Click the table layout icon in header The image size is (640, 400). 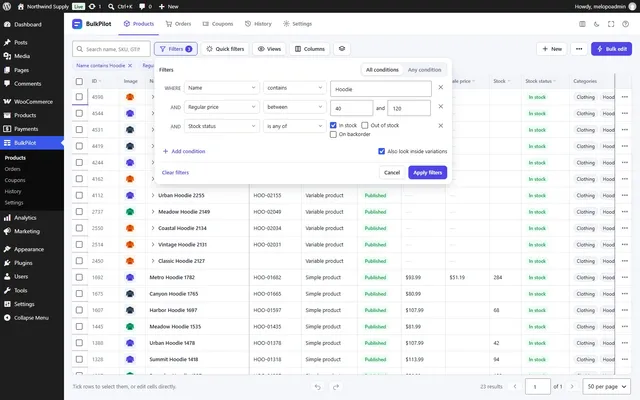tap(582, 24)
